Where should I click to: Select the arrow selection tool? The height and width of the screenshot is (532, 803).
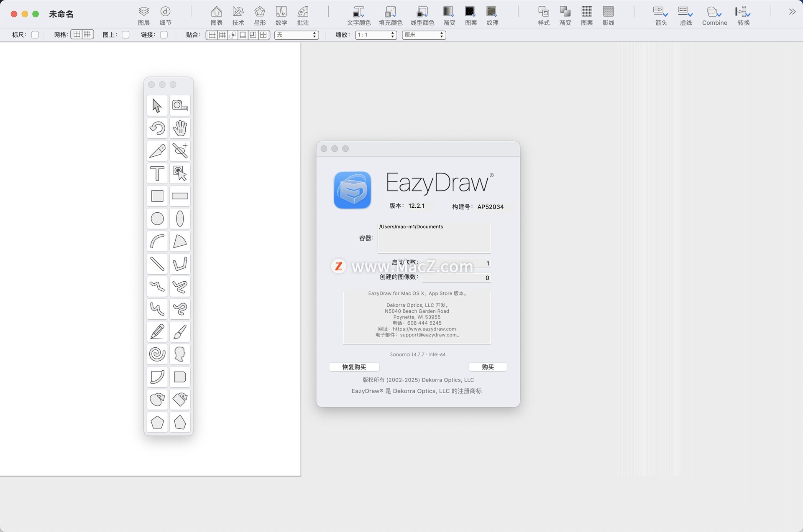pos(157,105)
